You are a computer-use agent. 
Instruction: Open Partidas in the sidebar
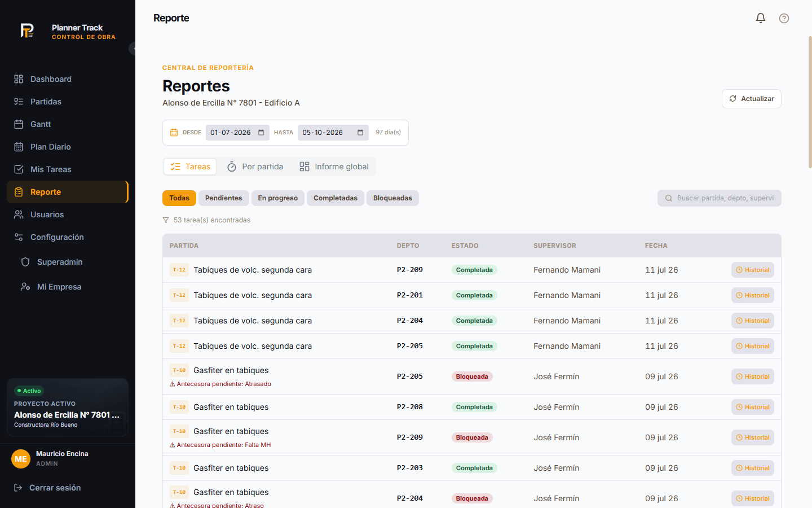coord(68,102)
